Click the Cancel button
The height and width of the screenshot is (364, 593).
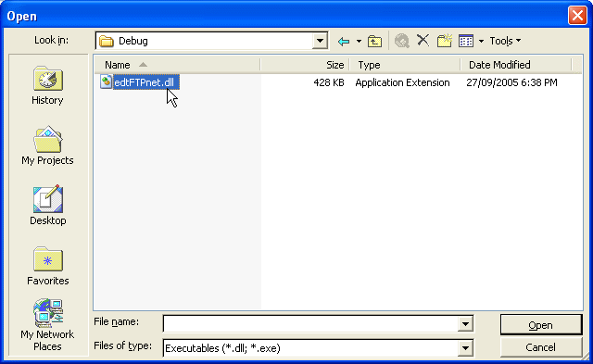[x=541, y=347]
